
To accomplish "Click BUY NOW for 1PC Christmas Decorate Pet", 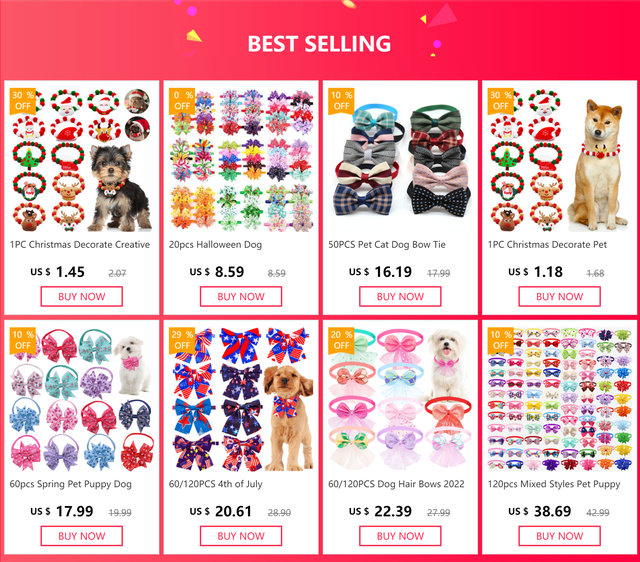I will coord(560,296).
